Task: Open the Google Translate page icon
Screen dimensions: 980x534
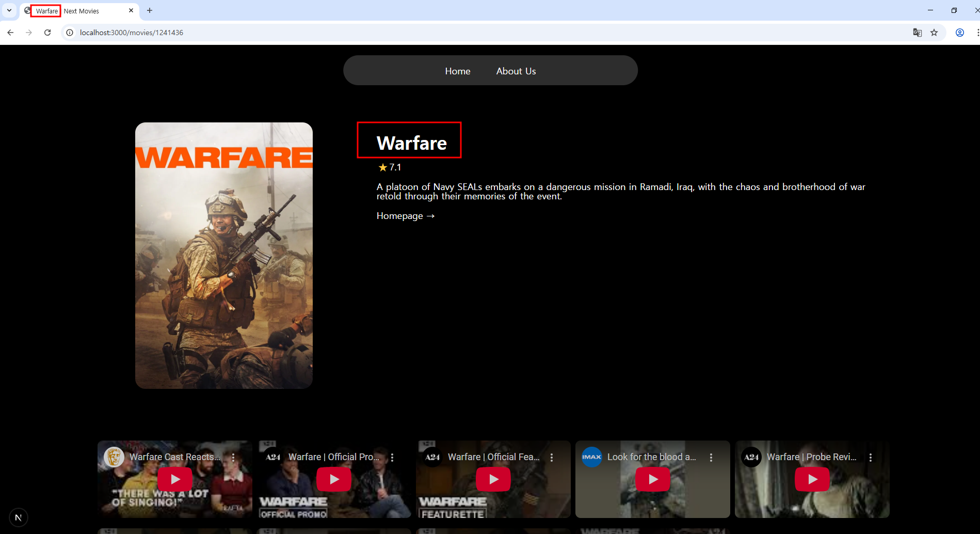Action: point(917,33)
